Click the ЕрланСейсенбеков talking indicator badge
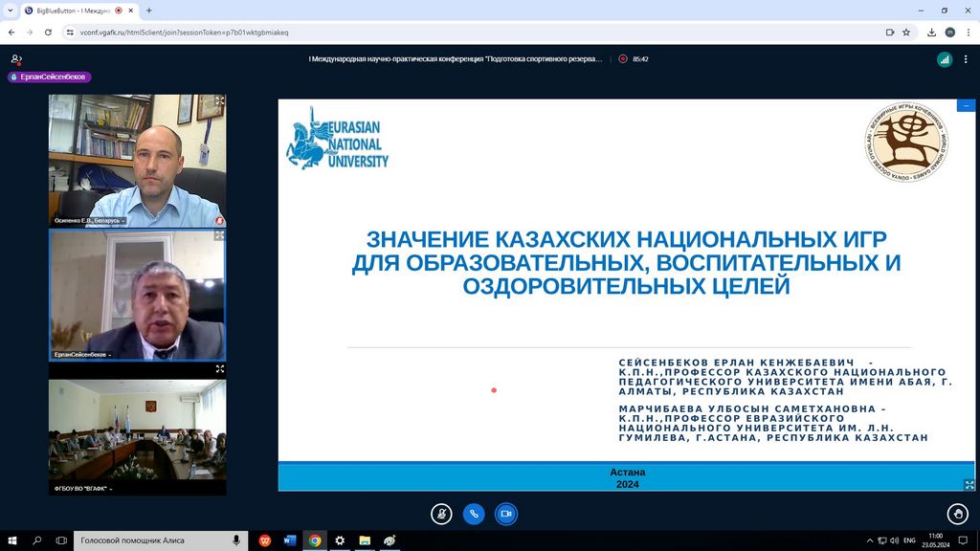The height and width of the screenshot is (551, 980). 50,77
